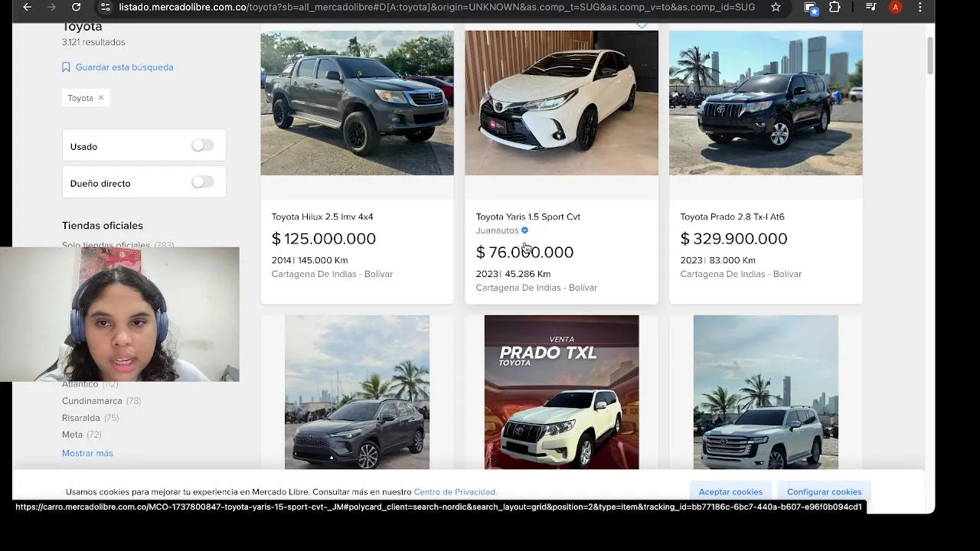Click Configurar cookies button
The width and height of the screenshot is (980, 551).
click(824, 491)
